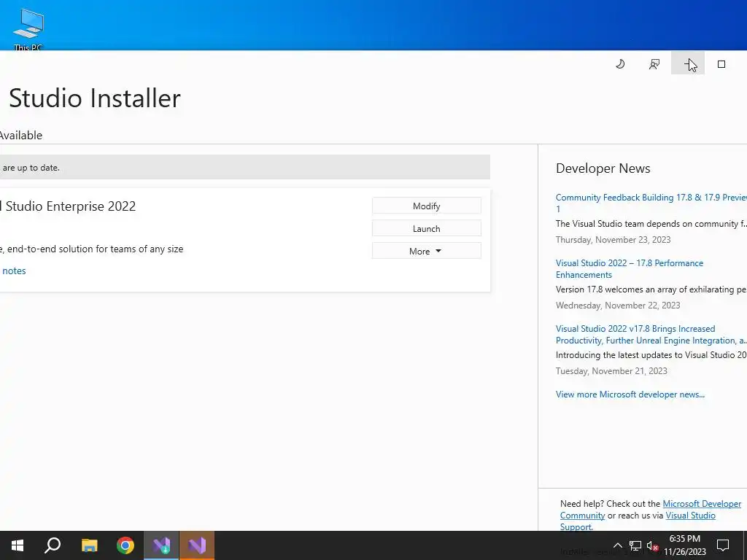This screenshot has width=747, height=560.
Task: Click the Modify button
Action: [426, 206]
